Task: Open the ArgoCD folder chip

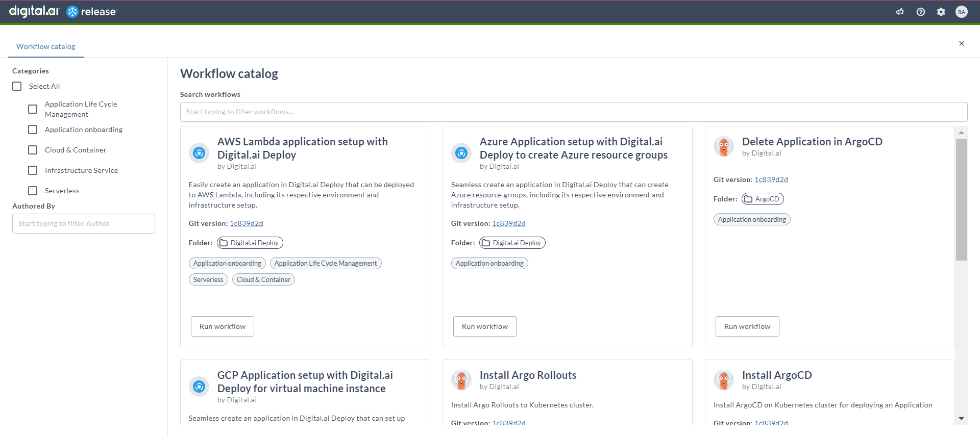Action: 763,199
